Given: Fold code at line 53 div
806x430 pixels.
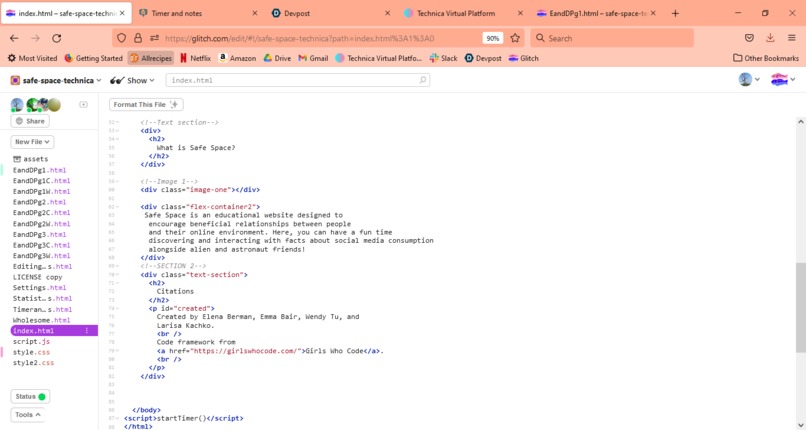Looking at the screenshot, I should [x=117, y=130].
